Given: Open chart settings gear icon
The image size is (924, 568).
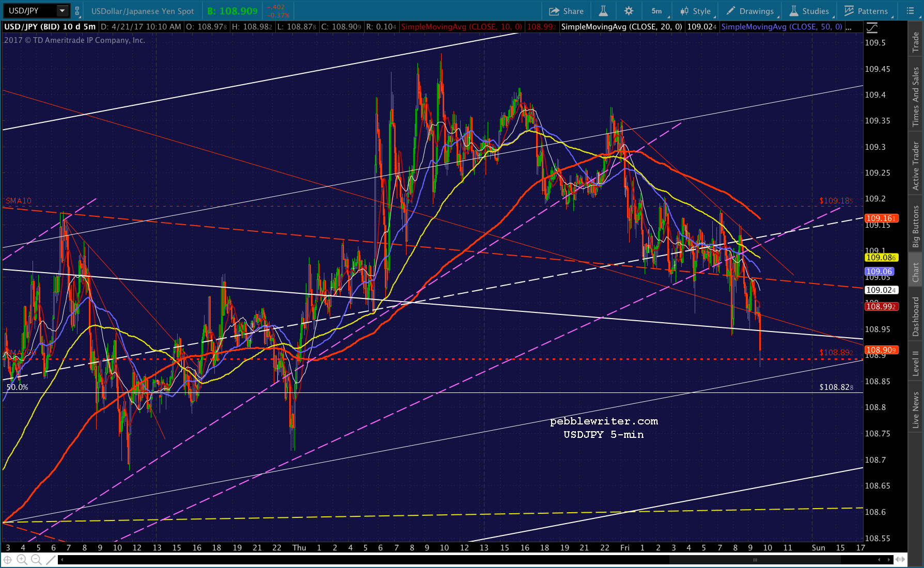Looking at the screenshot, I should [629, 11].
